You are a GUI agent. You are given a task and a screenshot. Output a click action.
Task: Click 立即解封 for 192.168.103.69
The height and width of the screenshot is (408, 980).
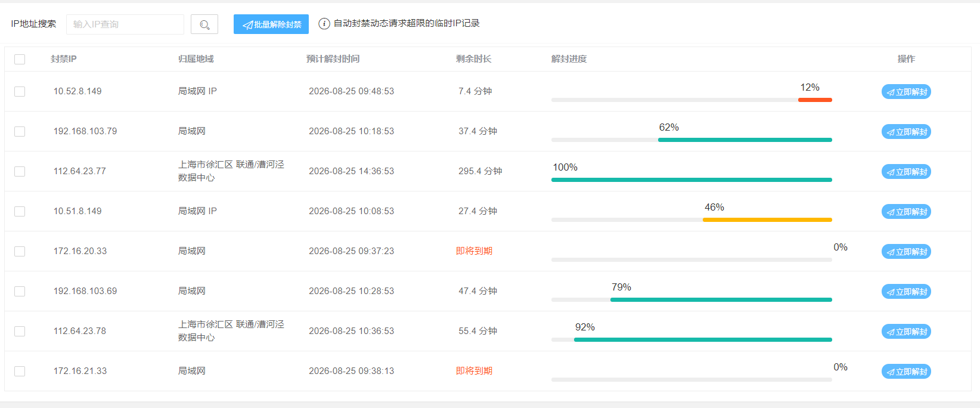906,292
